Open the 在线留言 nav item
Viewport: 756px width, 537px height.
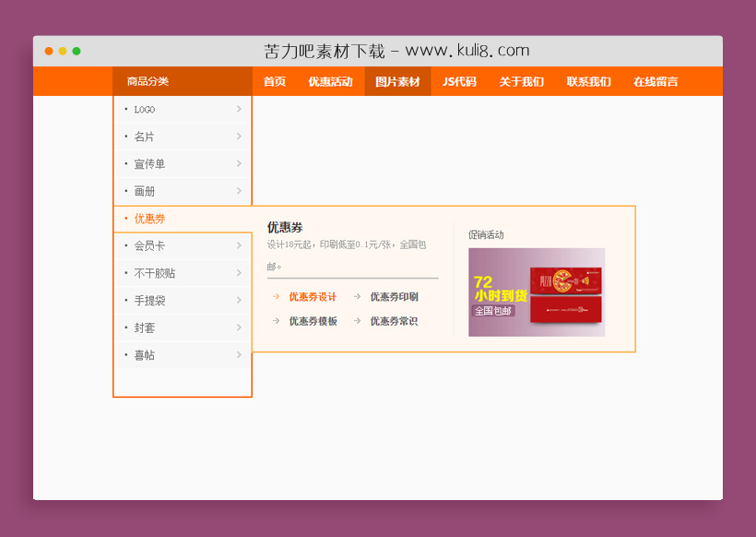coord(655,81)
